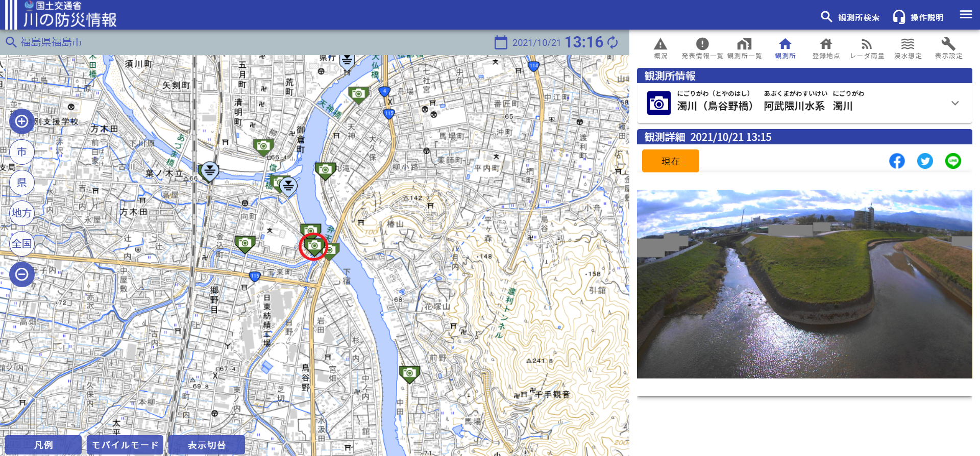Open the calendar date picker icon
The height and width of the screenshot is (456, 980).
501,42
